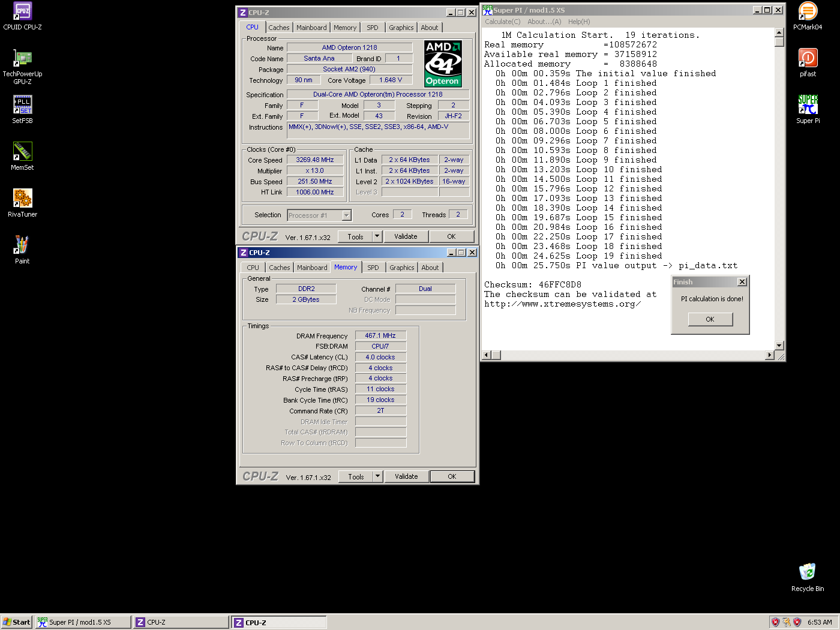Switch to About tab in lower CPU-Z window
840x630 pixels.
pyautogui.click(x=430, y=268)
